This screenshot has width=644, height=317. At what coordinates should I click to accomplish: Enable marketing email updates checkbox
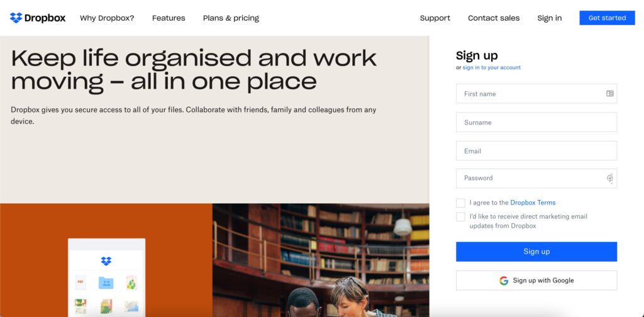tap(460, 217)
